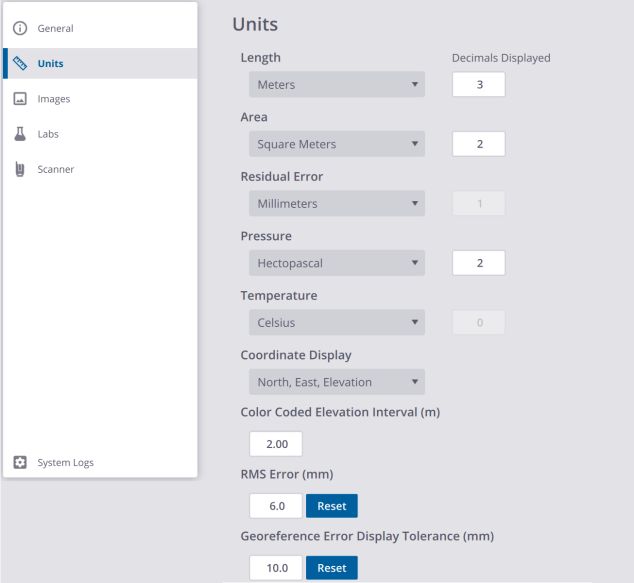
Task: Go to the Scanner settings section
Action: 56,169
